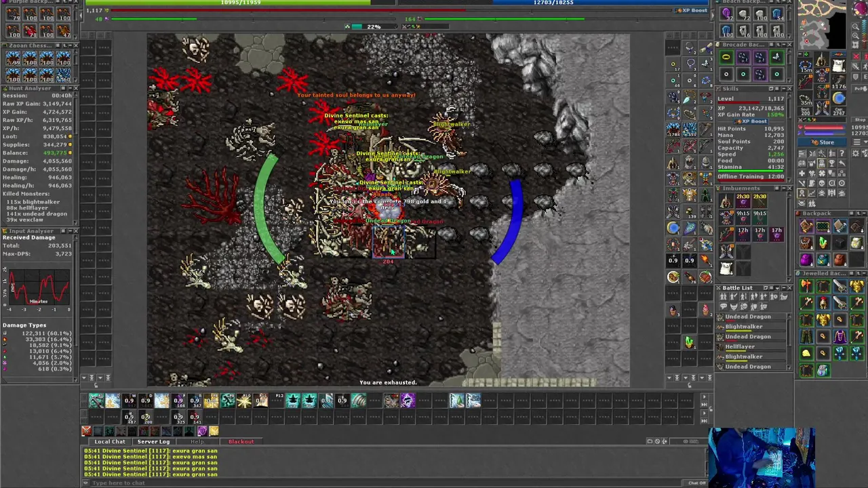Click the 'Type here to chat' input field
Viewport: 868px width, 488px height.
(x=387, y=483)
